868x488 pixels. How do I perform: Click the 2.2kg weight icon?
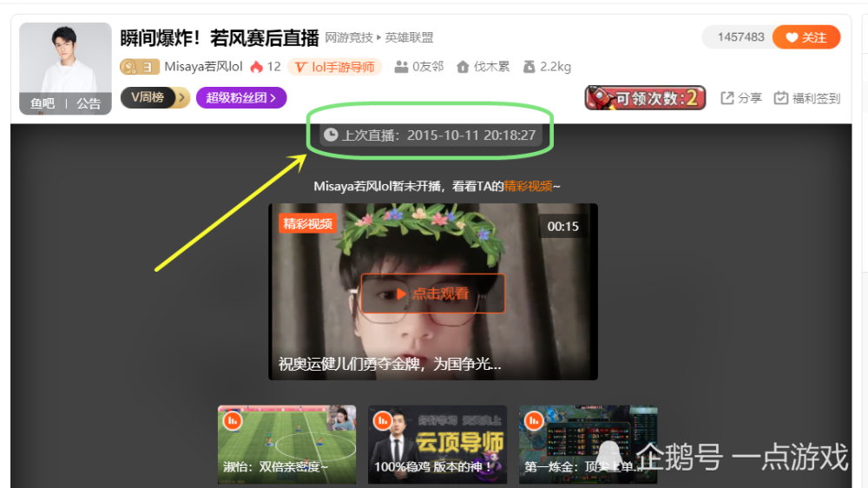pos(529,67)
